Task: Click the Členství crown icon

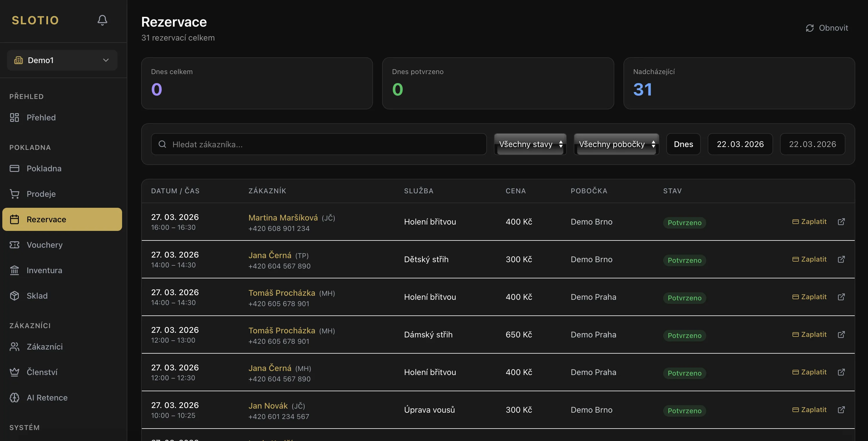Action: tap(14, 372)
